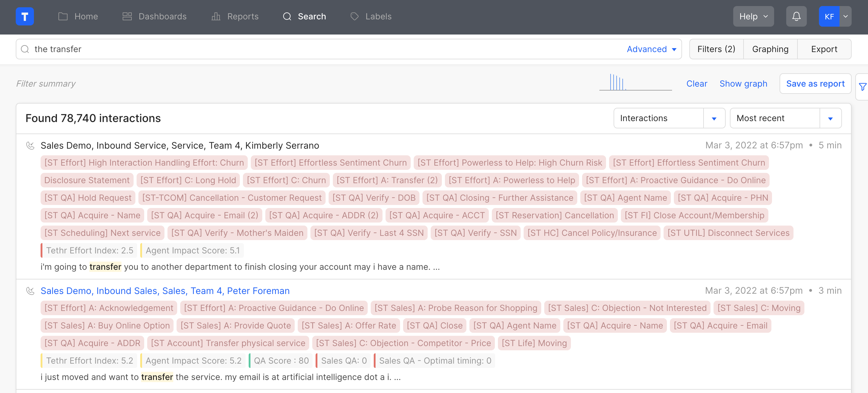Image resolution: width=868 pixels, height=393 pixels.
Task: Click '[ST Account] Transfer physical service' label
Action: pyautogui.click(x=228, y=343)
